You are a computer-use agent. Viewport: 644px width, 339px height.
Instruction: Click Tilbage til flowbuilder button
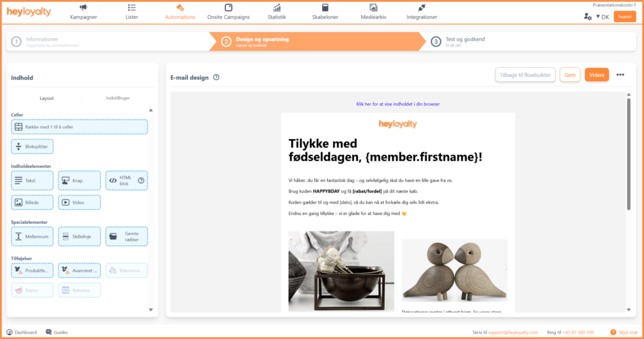tap(525, 75)
